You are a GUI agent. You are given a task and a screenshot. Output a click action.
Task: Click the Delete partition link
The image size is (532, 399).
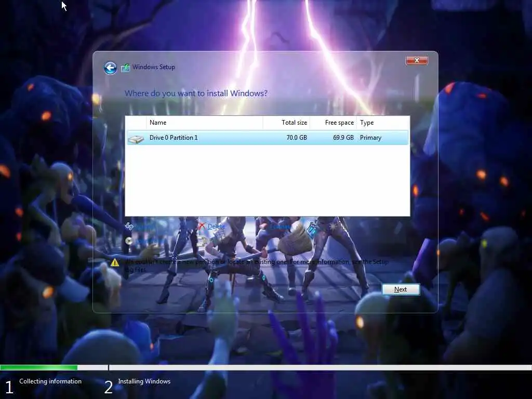212,227
